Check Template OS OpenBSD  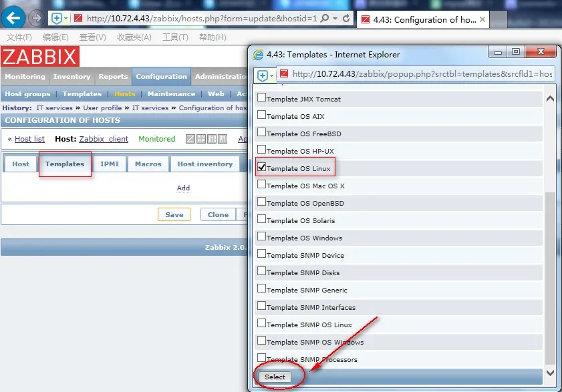262,202
